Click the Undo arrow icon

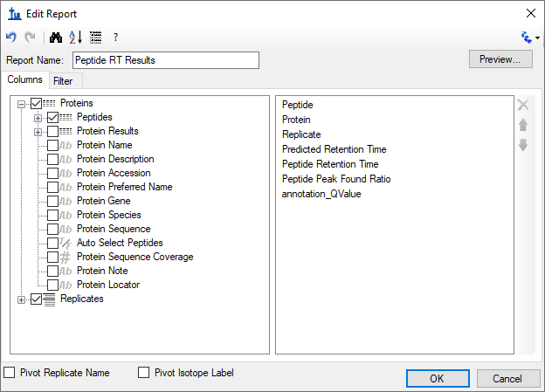[x=10, y=38]
